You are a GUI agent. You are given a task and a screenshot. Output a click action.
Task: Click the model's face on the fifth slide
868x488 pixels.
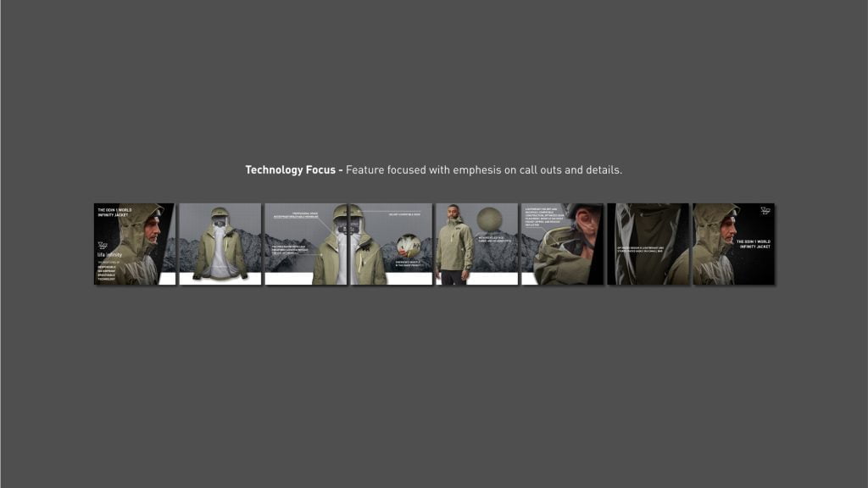click(453, 212)
